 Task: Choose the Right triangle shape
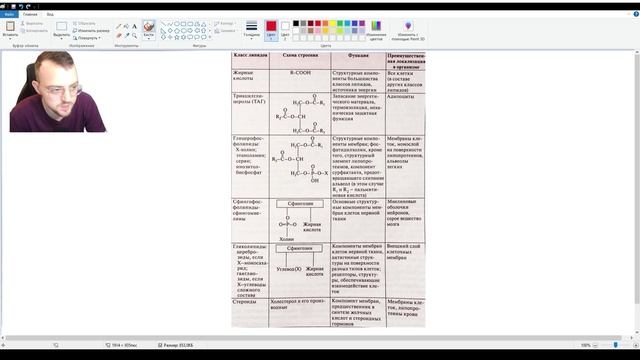point(164,31)
